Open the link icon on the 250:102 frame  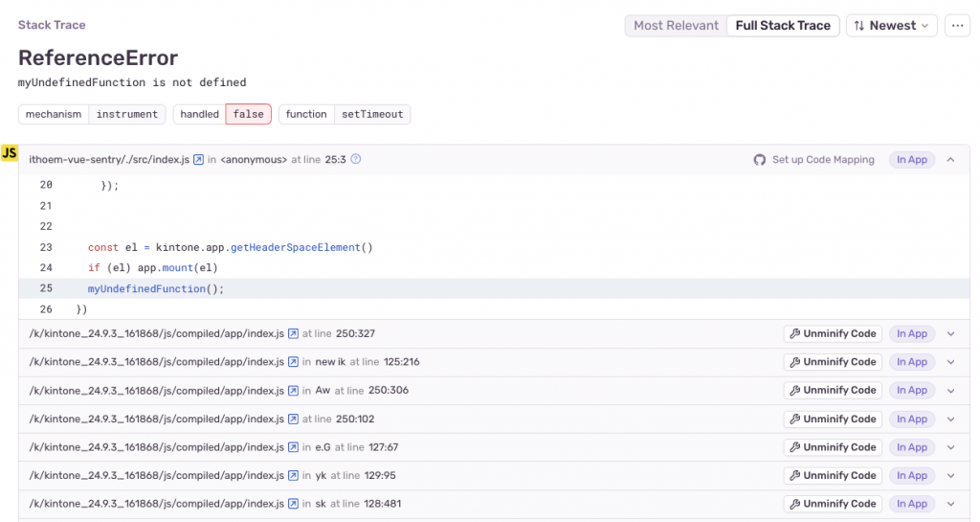pos(293,419)
